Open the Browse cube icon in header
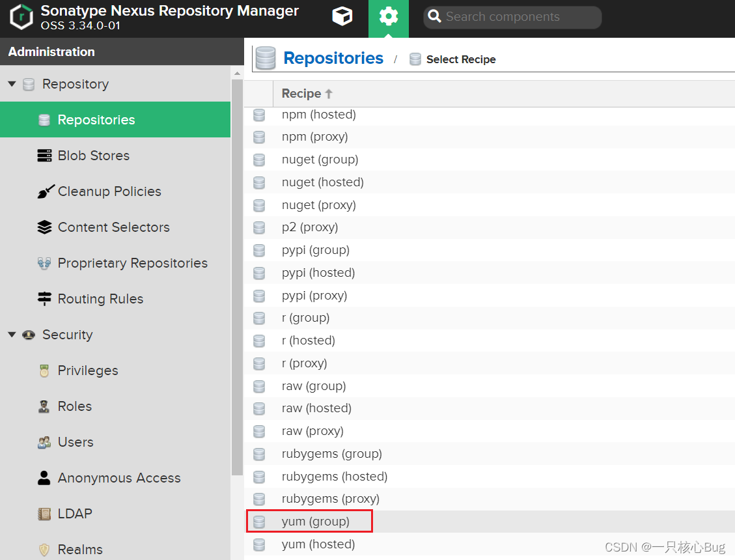The height and width of the screenshot is (560, 735). coord(342,17)
